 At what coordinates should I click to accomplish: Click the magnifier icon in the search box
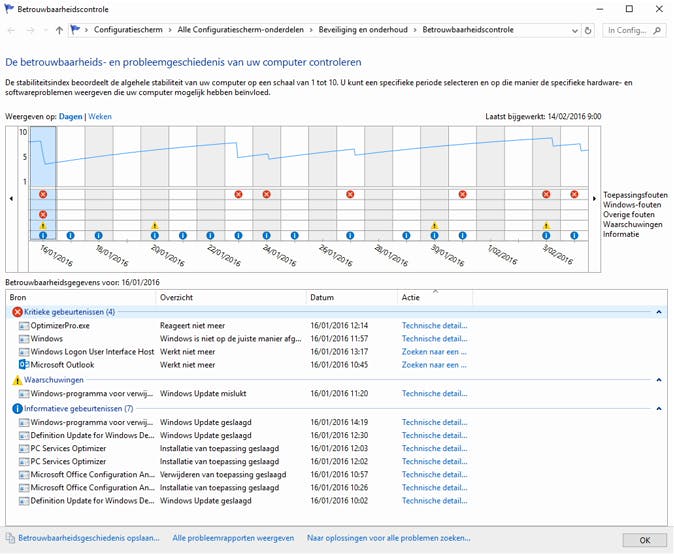(657, 31)
